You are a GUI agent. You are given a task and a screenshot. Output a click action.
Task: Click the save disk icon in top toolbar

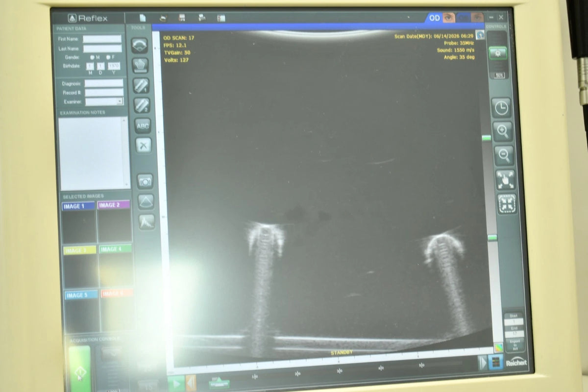point(182,18)
